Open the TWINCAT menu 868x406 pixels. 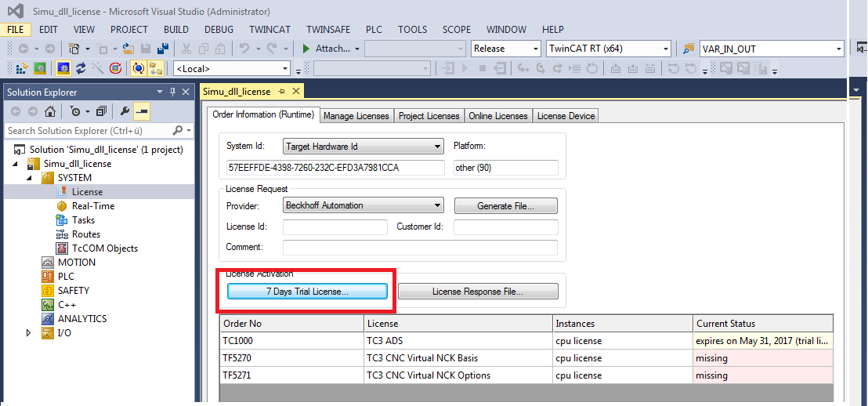(269, 29)
